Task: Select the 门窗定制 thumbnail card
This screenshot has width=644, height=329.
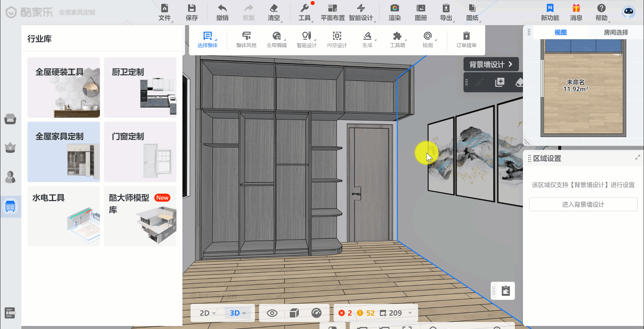Action: click(140, 152)
